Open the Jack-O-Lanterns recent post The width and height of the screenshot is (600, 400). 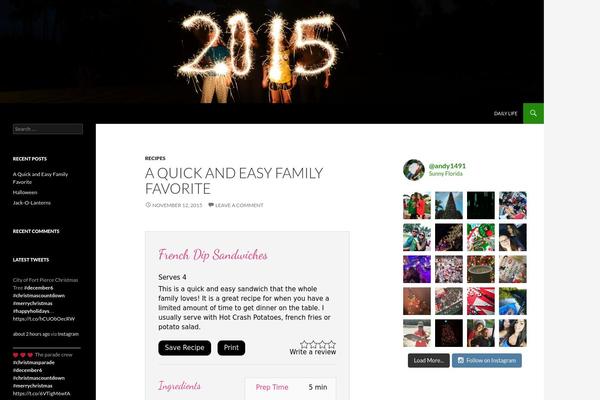[x=32, y=202]
